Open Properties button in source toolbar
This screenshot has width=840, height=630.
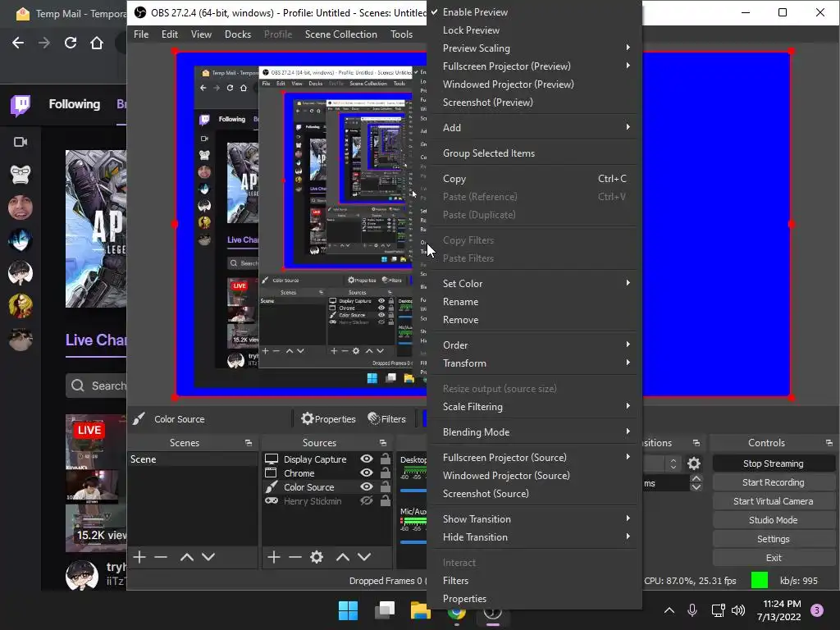328,419
